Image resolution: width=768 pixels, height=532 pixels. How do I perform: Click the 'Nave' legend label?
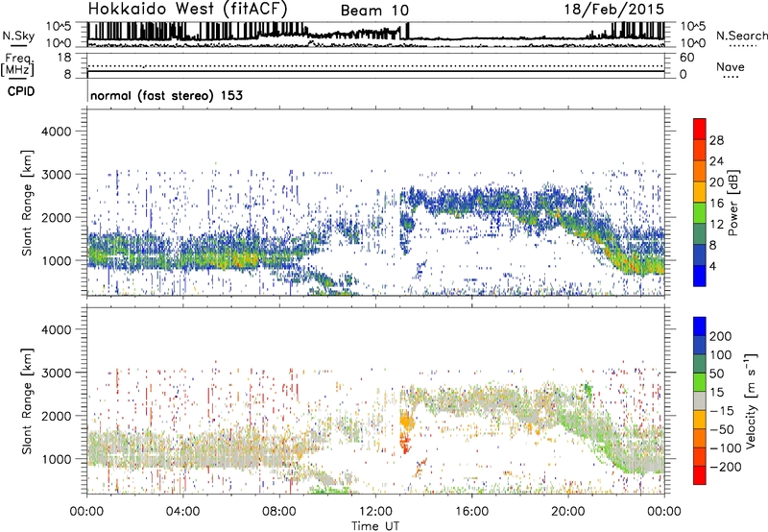[731, 67]
